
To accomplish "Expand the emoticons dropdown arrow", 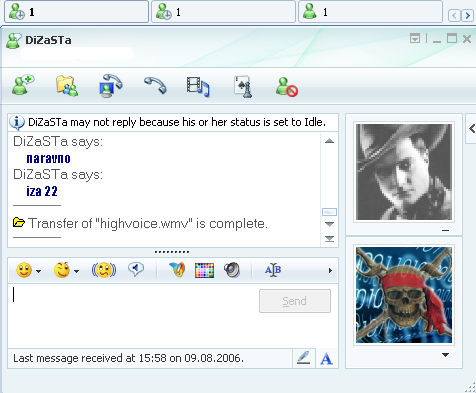I will (39, 271).
